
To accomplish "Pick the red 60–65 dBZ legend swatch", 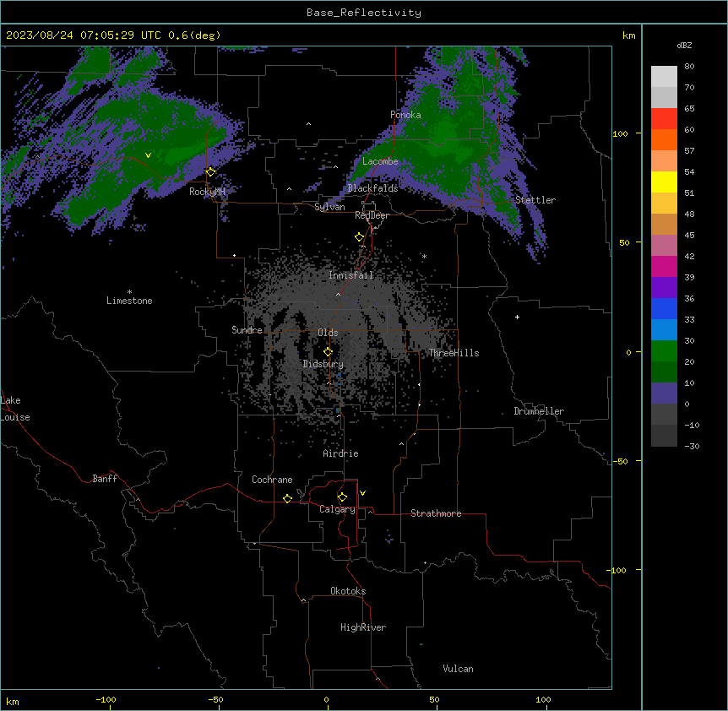I will tap(664, 119).
